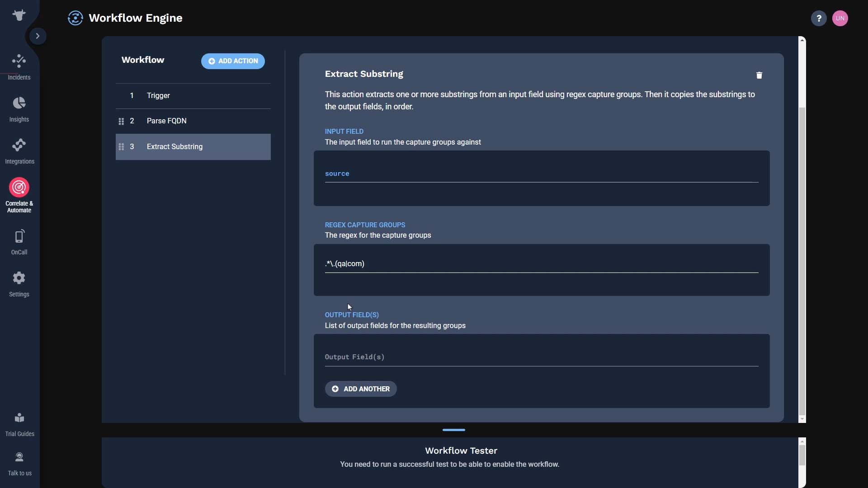Click the BigPanda bull logo

click(x=19, y=15)
